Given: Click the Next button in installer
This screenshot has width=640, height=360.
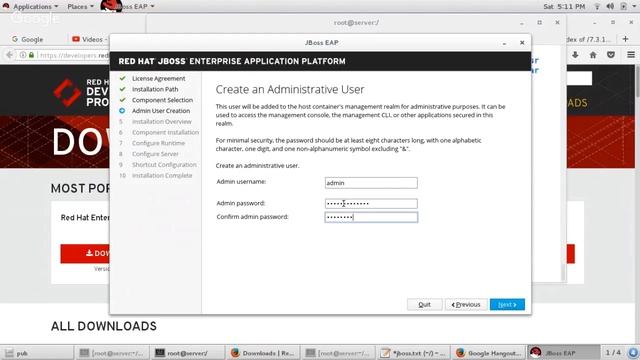Looking at the screenshot, I should coord(507,304).
